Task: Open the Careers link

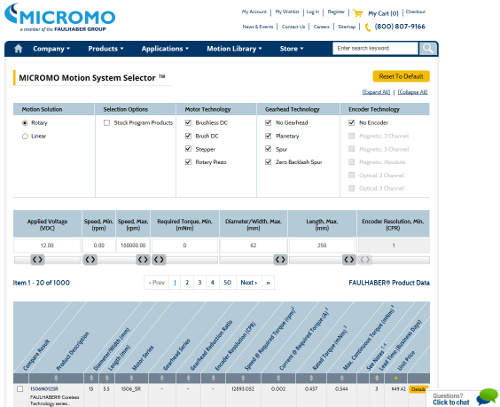Action: click(321, 27)
